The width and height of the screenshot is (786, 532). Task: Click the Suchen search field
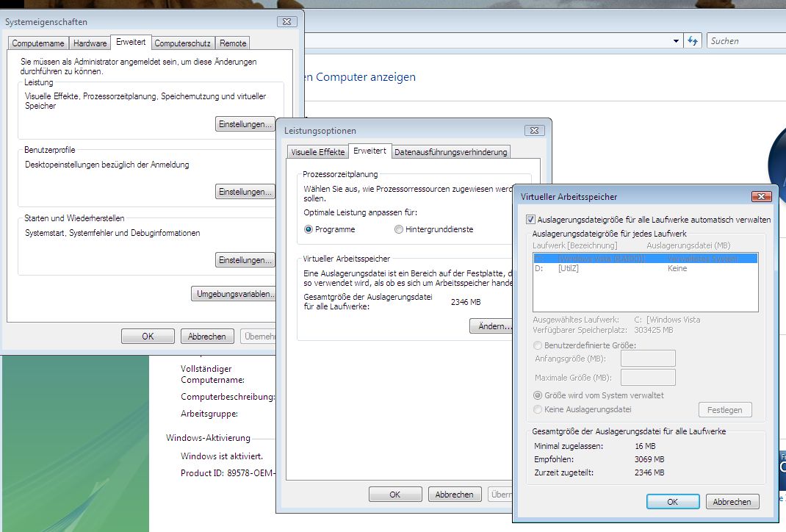coord(742,41)
